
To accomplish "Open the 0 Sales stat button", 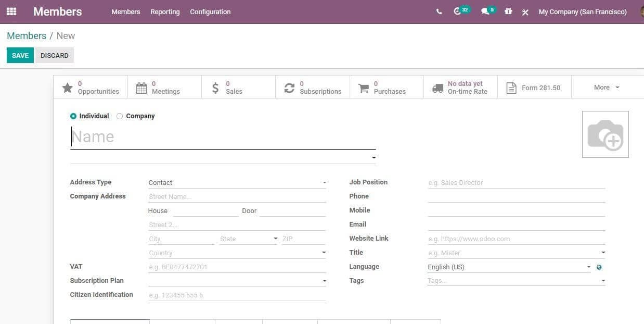I will [239, 88].
